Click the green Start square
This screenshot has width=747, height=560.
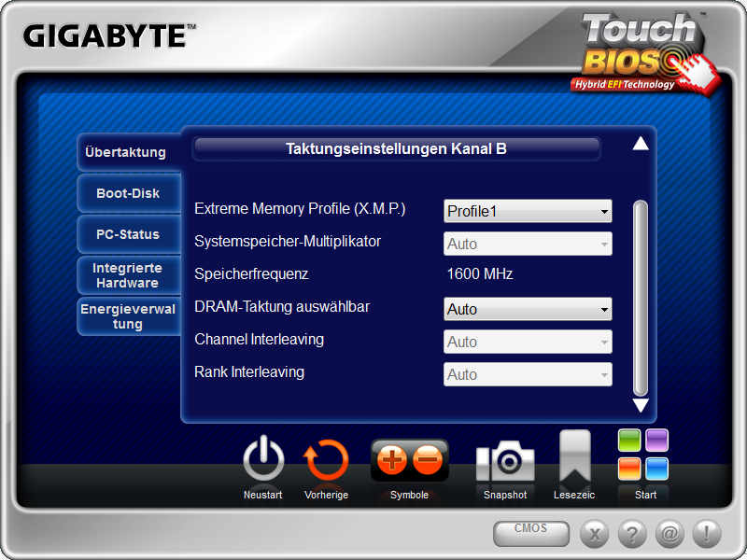coord(629,440)
